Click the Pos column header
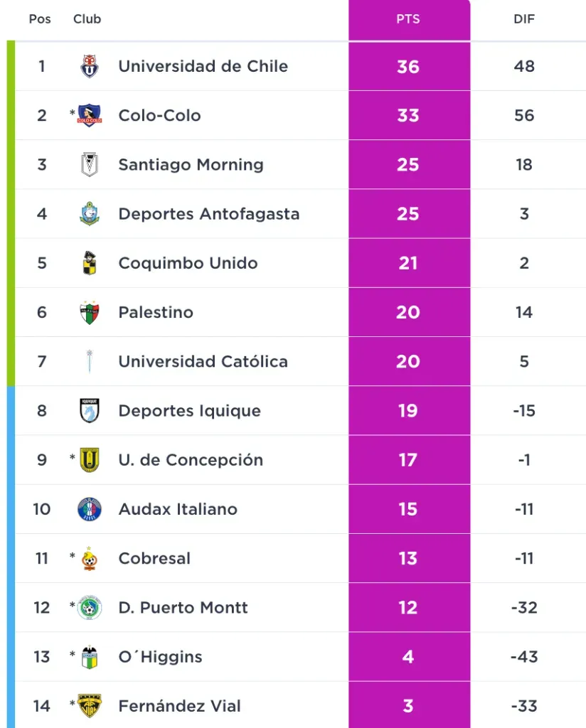 pyautogui.click(x=40, y=19)
